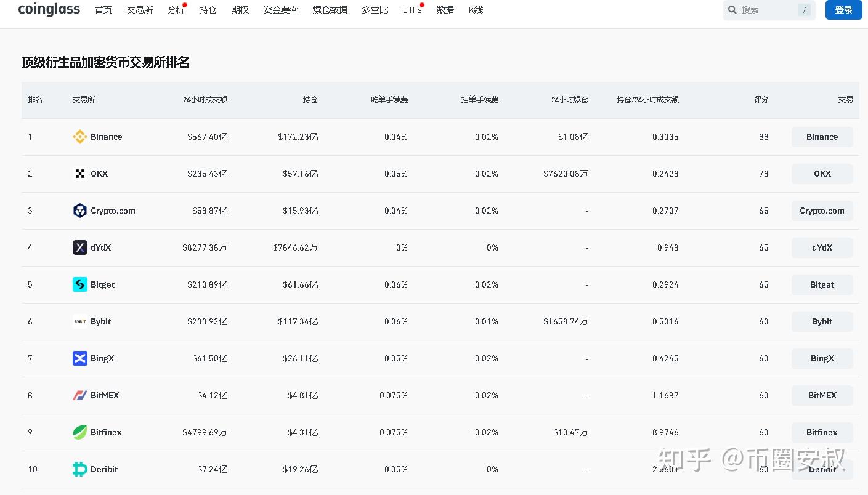Sort by the 评分 column header
This screenshot has width=868, height=495.
(761, 100)
